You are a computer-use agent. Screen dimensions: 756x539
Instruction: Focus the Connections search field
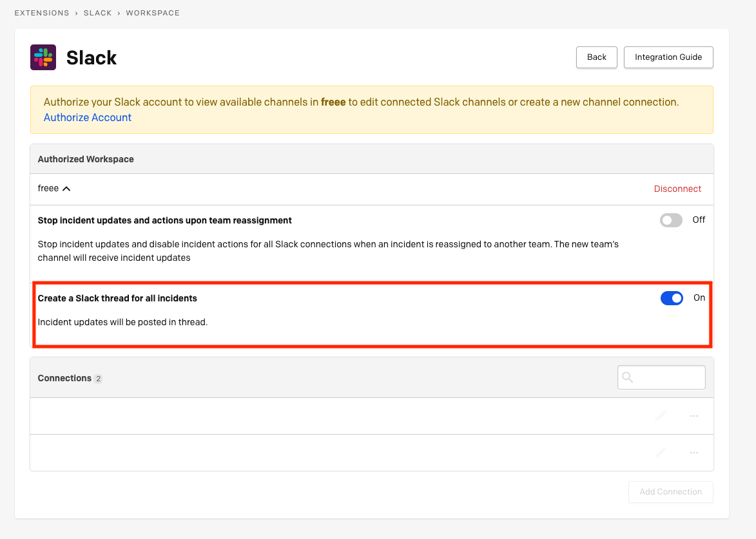click(661, 377)
